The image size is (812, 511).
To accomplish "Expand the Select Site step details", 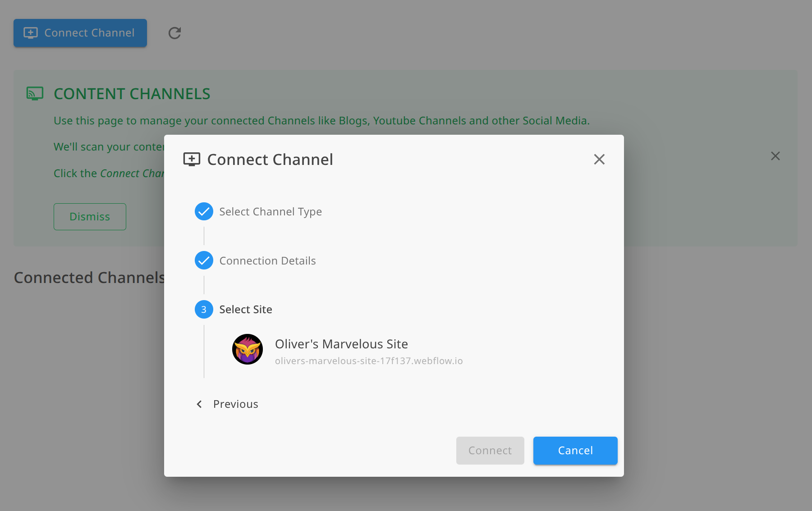I will (246, 309).
